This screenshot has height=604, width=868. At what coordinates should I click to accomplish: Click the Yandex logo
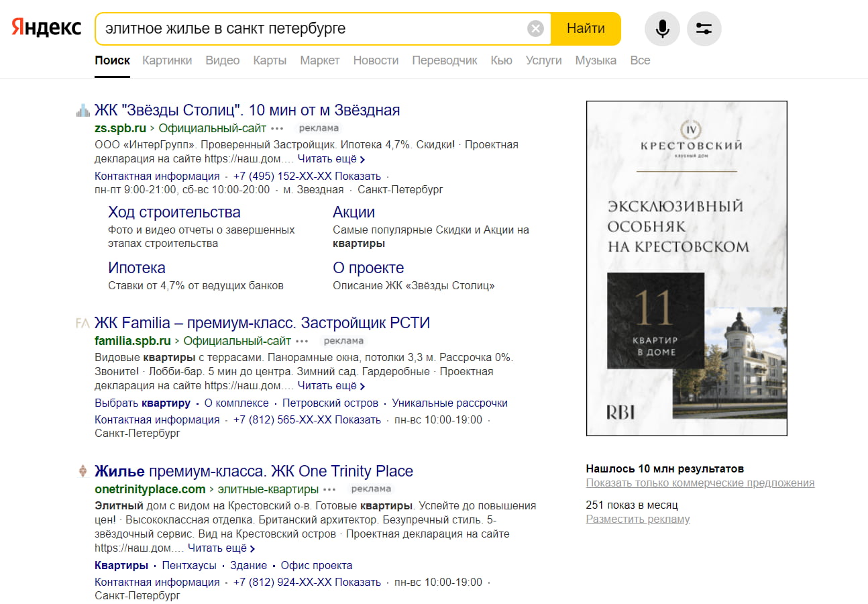pos(46,28)
